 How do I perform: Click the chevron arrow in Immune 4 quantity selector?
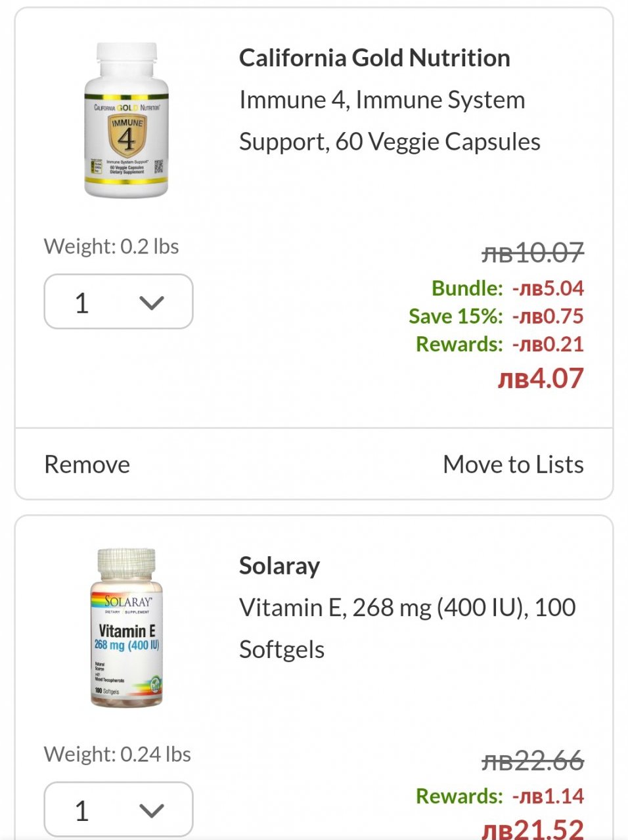[x=152, y=303]
